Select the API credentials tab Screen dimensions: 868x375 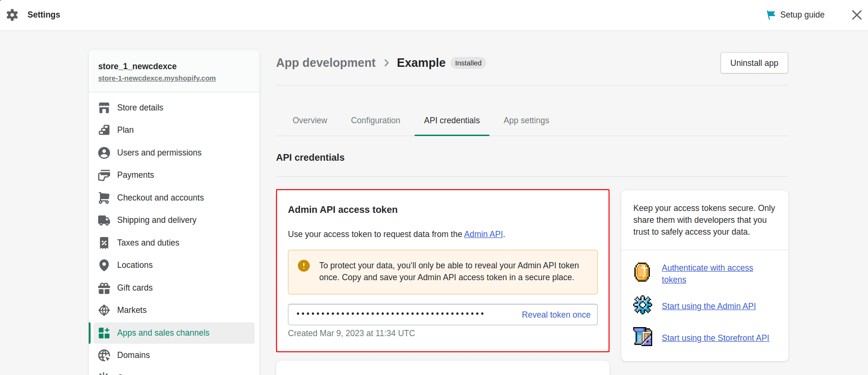coord(452,120)
